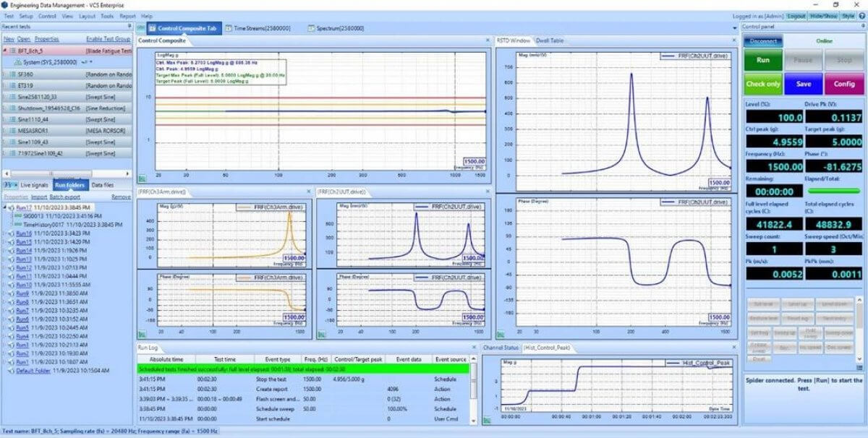The width and height of the screenshot is (868, 438).
Task: Click the Batch export link
Action: (x=64, y=197)
